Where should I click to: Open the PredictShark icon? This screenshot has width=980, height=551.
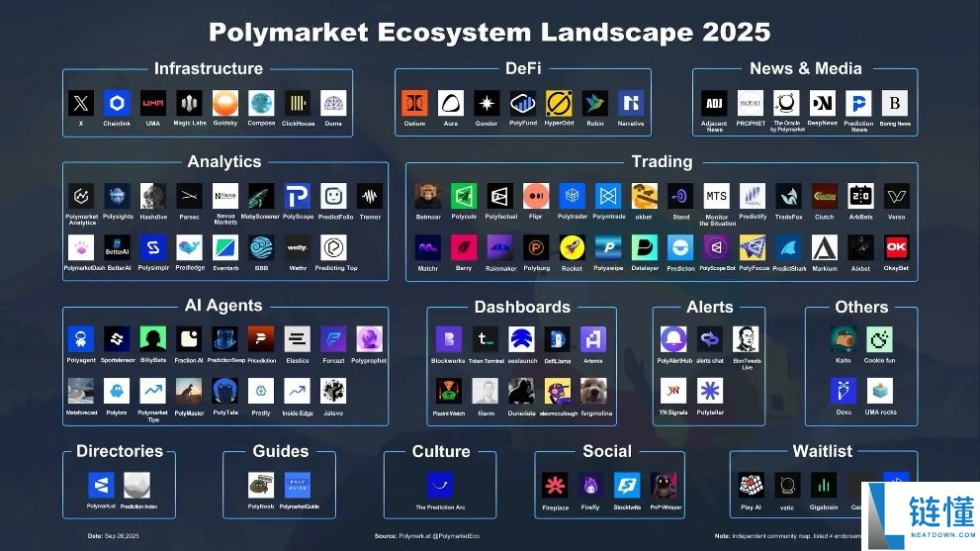[788, 247]
